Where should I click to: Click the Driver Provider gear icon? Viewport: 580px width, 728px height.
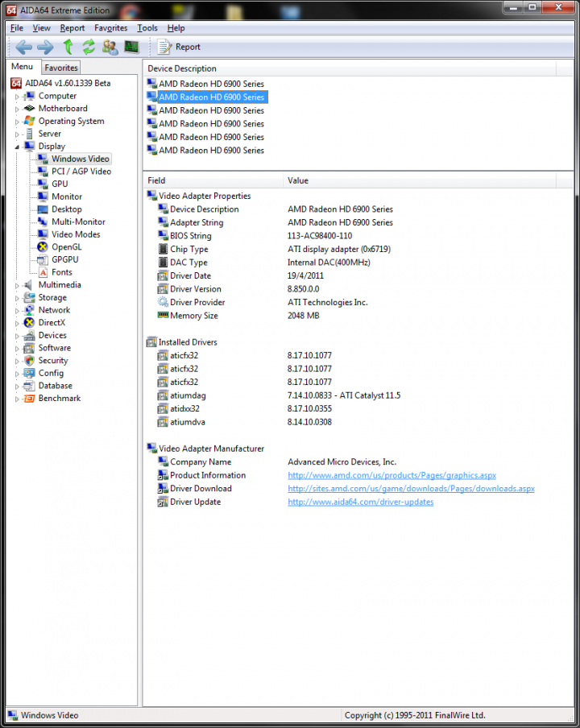tap(163, 302)
